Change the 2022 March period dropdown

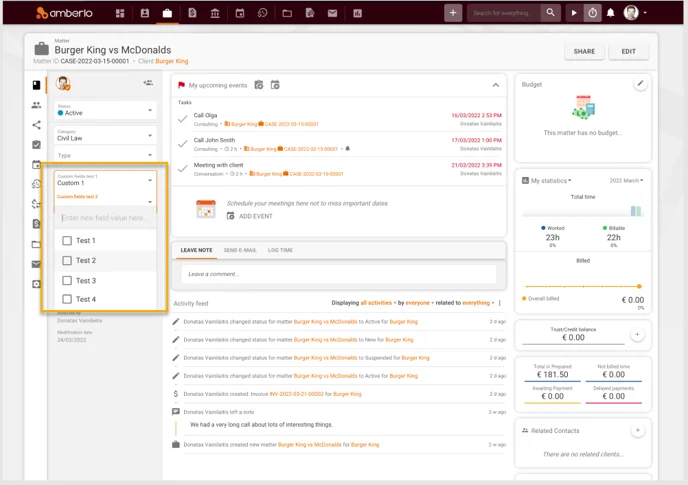[626, 180]
